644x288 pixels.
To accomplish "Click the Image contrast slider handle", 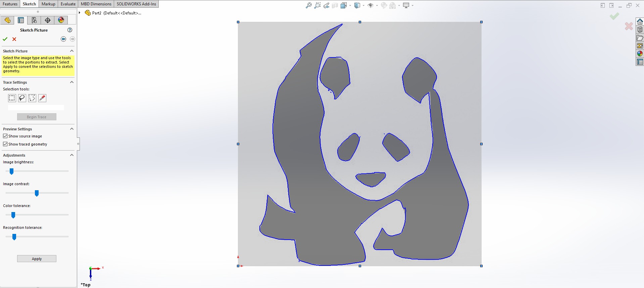I will [x=37, y=193].
